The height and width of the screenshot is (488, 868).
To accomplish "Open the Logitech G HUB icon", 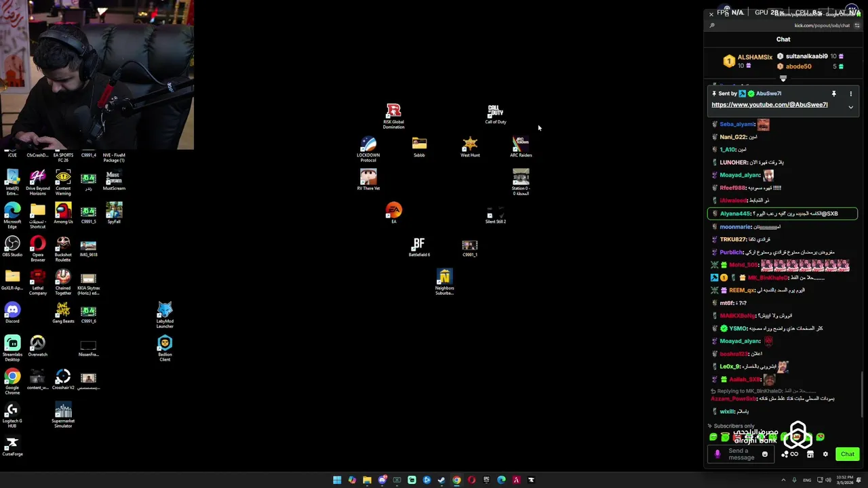I will (12, 415).
